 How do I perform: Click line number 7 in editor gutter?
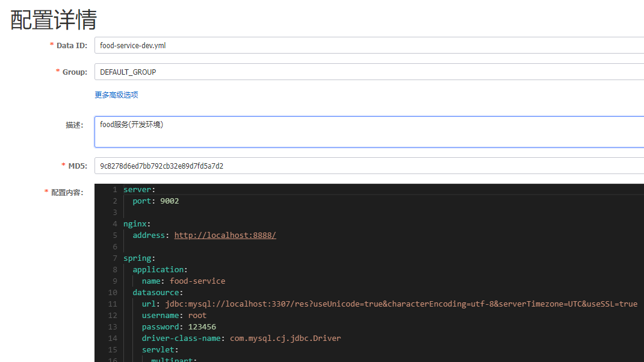coord(114,258)
